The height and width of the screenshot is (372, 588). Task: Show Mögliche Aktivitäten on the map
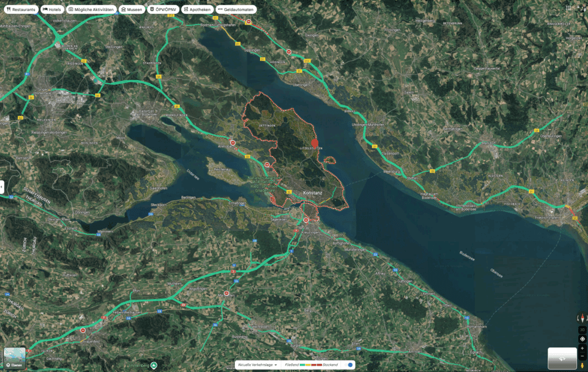(x=91, y=10)
